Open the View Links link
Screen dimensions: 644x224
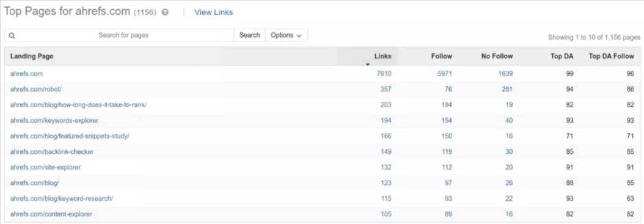pos(214,12)
